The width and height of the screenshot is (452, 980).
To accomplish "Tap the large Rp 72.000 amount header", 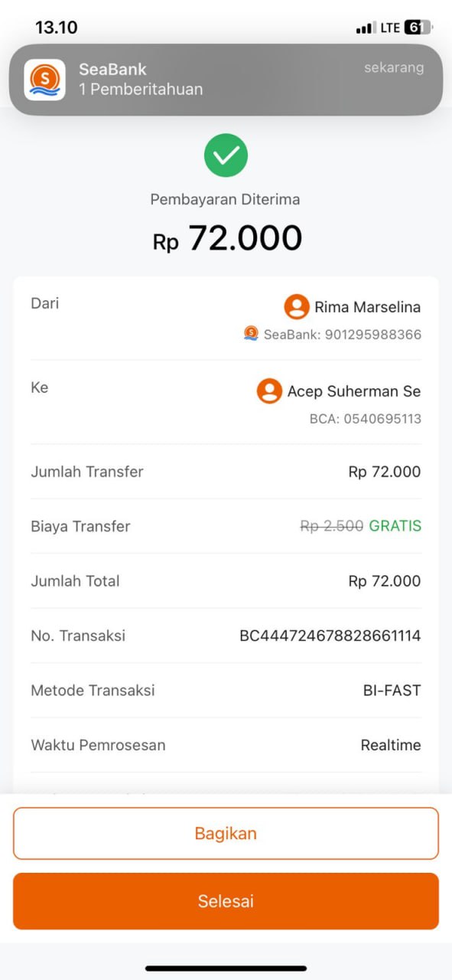I will 228,238.
